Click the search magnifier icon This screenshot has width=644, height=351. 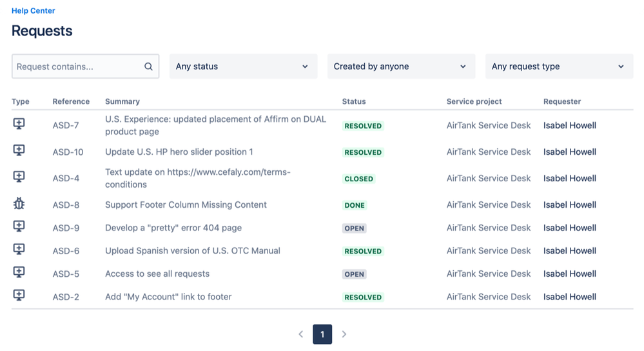148,66
